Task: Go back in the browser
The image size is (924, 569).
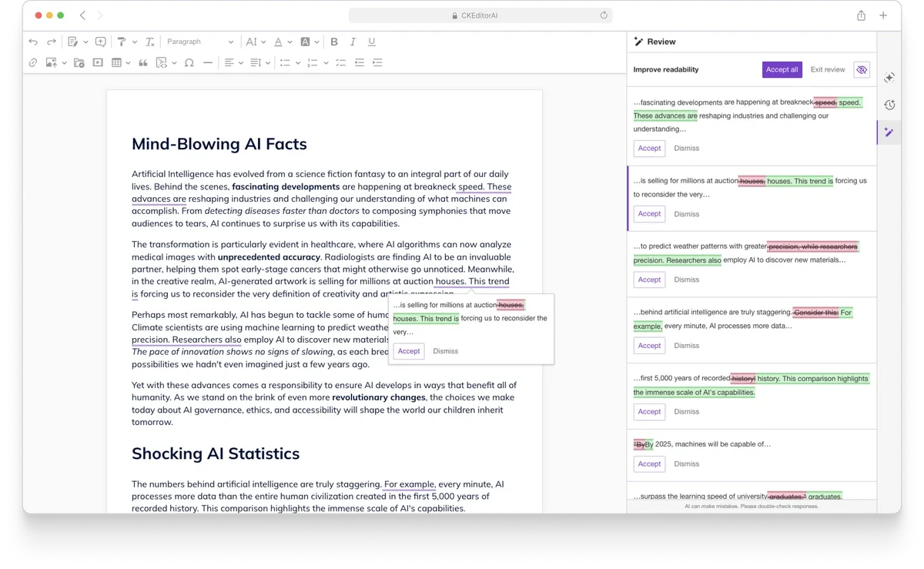Action: click(82, 15)
